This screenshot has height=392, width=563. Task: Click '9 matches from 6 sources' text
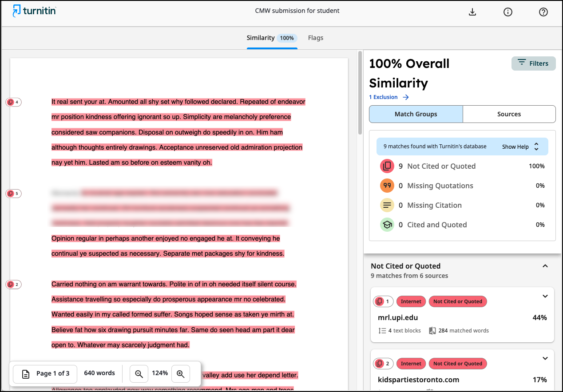click(409, 276)
